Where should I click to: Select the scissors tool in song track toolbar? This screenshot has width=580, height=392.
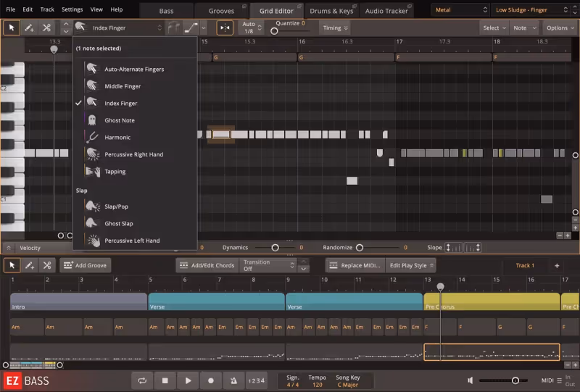(47, 265)
